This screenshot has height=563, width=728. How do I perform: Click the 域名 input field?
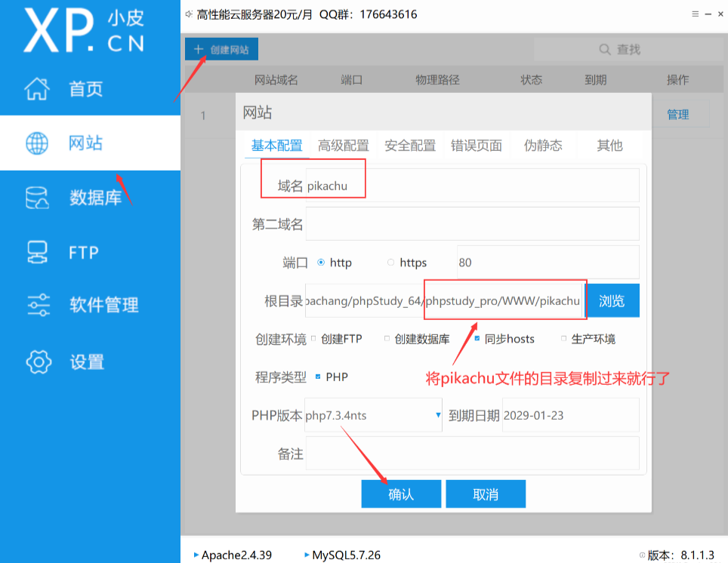pyautogui.click(x=472, y=186)
